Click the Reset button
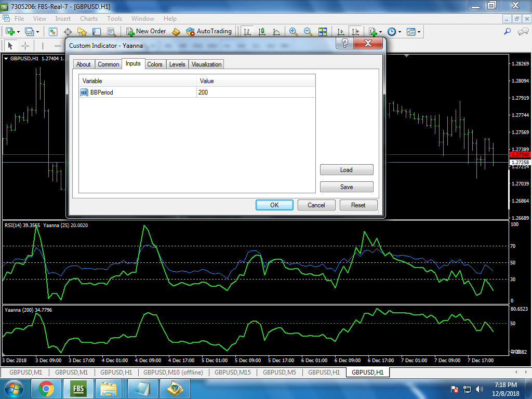 358,205
